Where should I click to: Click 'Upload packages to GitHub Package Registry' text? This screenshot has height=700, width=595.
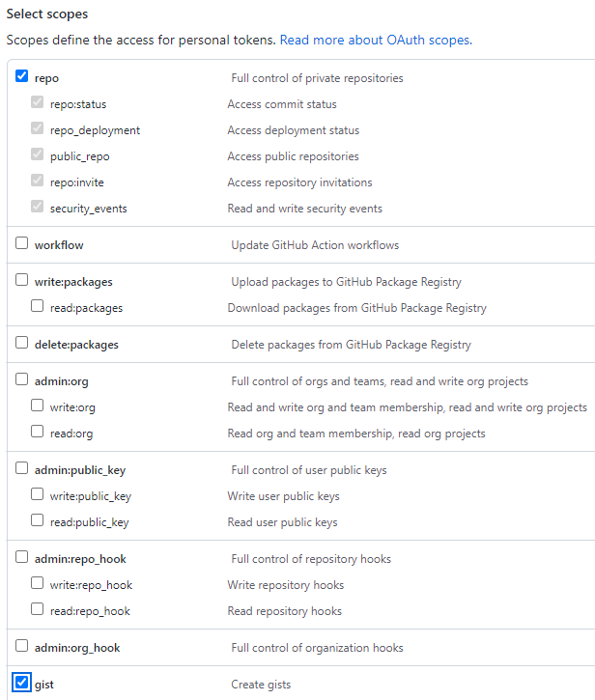(346, 282)
